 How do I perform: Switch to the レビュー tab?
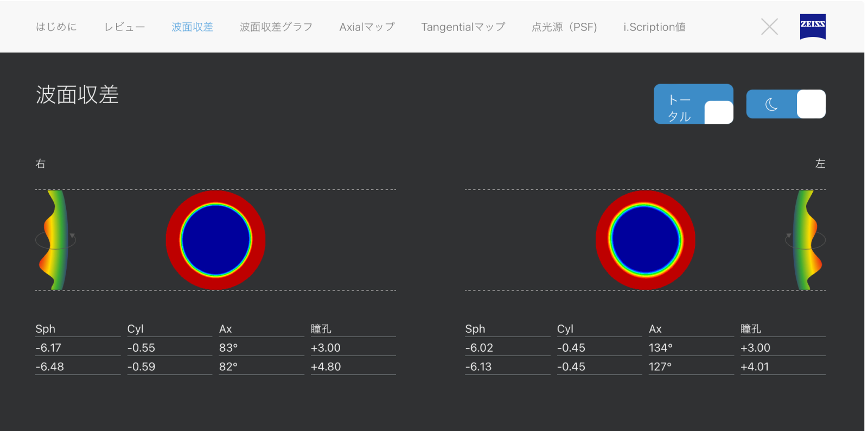125,27
